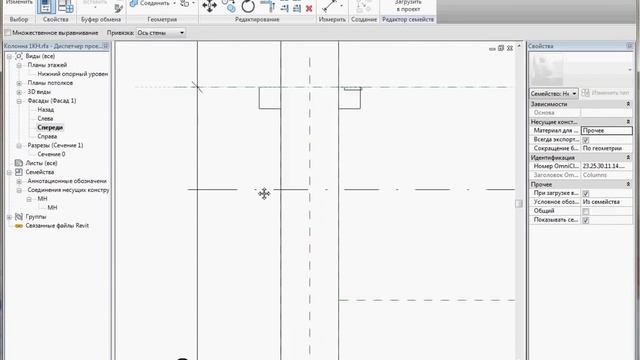Toggle the Показывать се... checkbox
Image resolution: width=640 pixels, height=360 pixels.
pyautogui.click(x=586, y=220)
